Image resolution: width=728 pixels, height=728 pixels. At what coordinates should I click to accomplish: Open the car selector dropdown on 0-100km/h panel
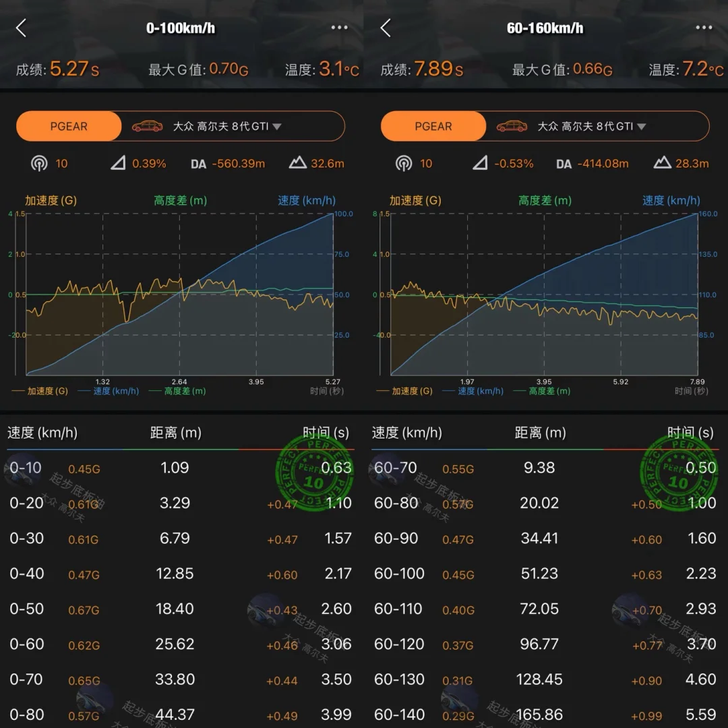pyautogui.click(x=228, y=126)
